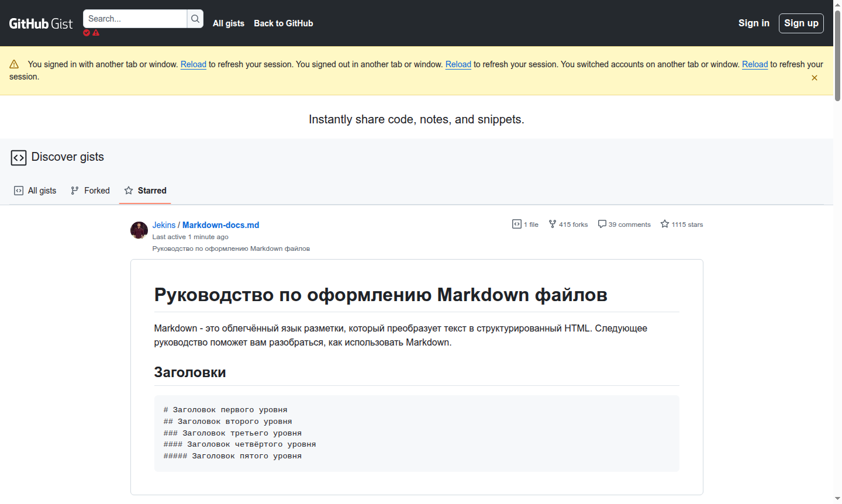Viewport: 842px width, 504px height.
Task: Click the star icon next to 1115 stars
Action: click(664, 223)
